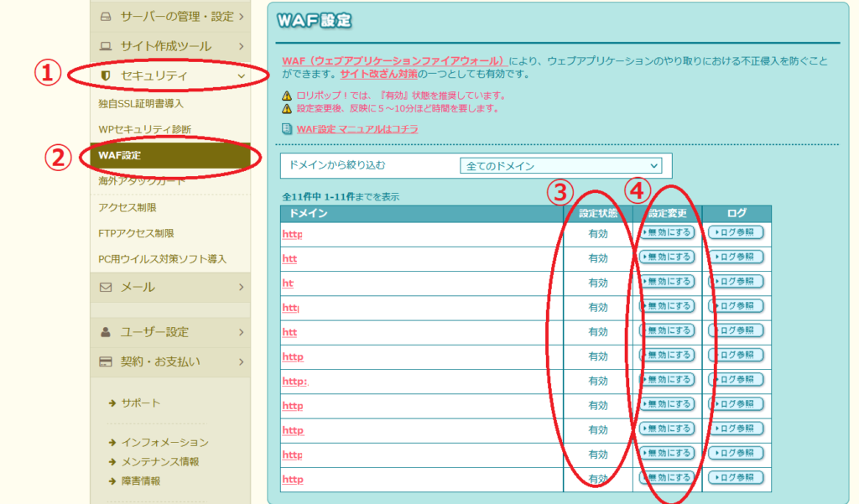Click the document icon beside WAF設定 マニュアル
This screenshot has width=859, height=504.
click(288, 129)
